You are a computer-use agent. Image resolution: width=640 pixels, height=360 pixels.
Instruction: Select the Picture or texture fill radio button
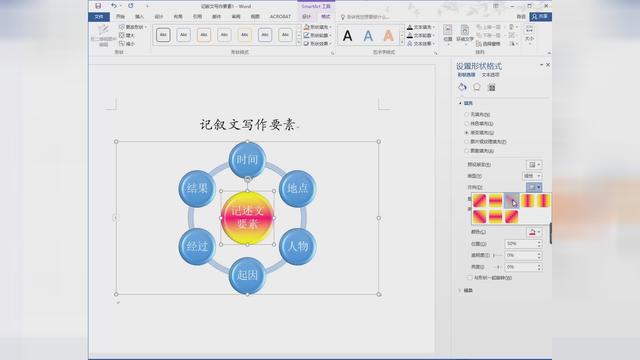(x=466, y=142)
